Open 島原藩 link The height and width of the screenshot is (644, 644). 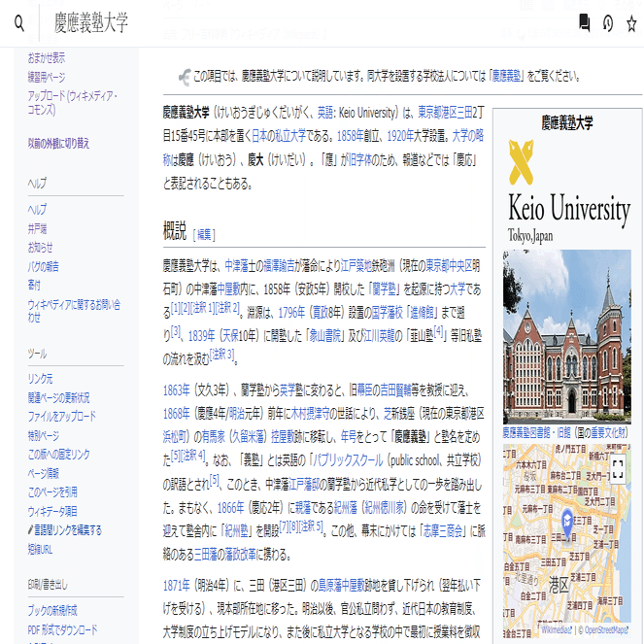[x=330, y=585]
